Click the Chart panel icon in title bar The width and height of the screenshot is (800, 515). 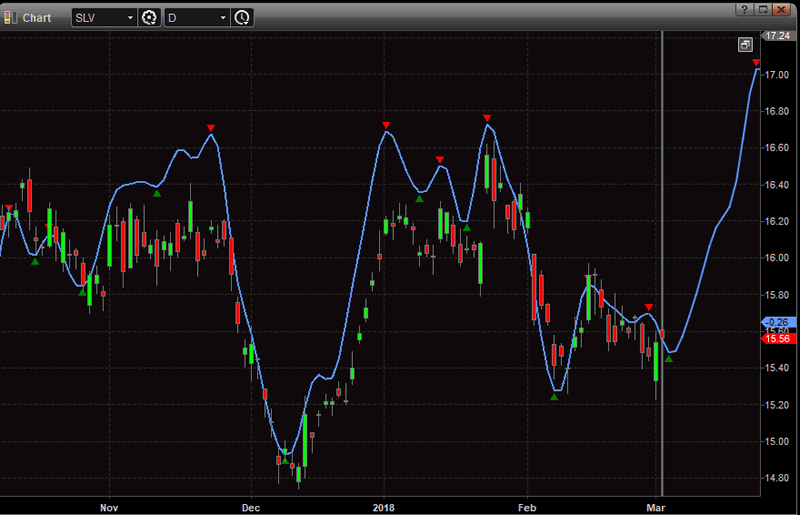click(x=11, y=17)
